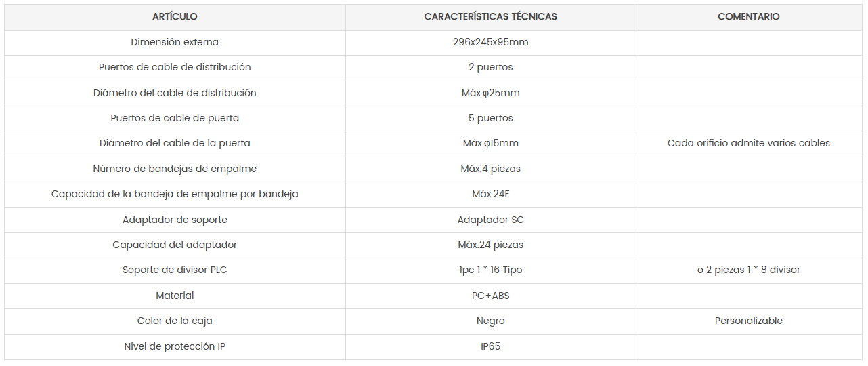Select the Dimensión externa cell
The image size is (868, 366).
click(175, 42)
